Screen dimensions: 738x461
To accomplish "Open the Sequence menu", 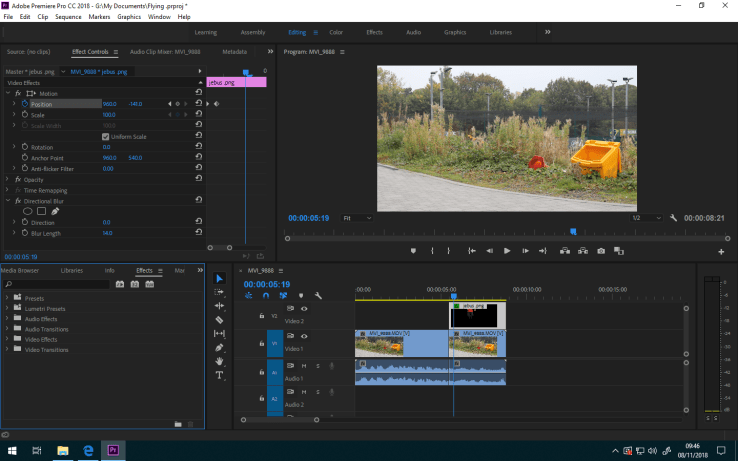I will click(69, 17).
